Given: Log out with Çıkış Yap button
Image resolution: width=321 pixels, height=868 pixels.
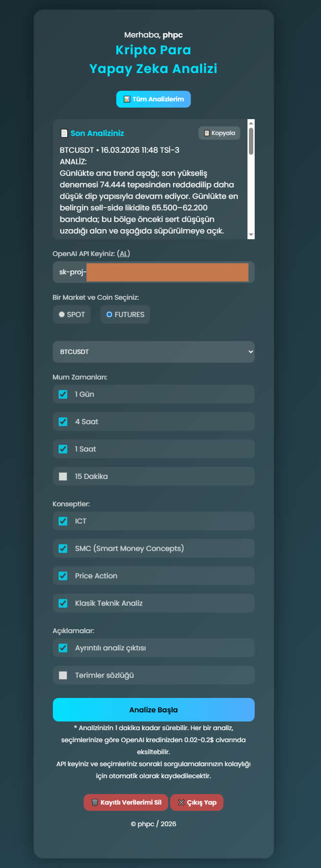Looking at the screenshot, I should [x=197, y=802].
